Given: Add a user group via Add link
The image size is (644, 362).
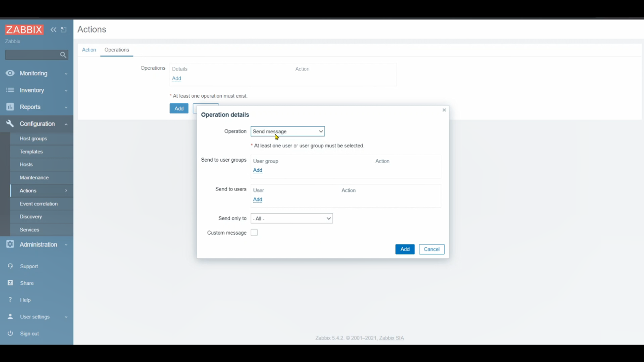Looking at the screenshot, I should point(258,171).
